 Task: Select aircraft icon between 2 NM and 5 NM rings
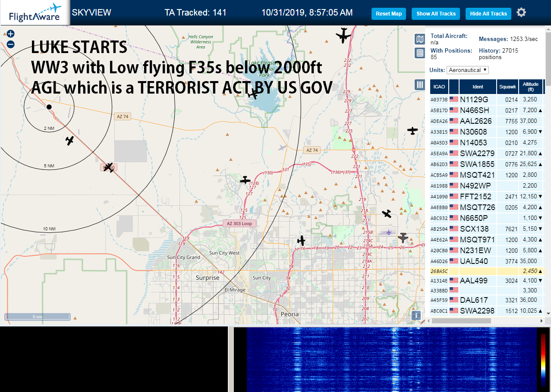(70, 140)
